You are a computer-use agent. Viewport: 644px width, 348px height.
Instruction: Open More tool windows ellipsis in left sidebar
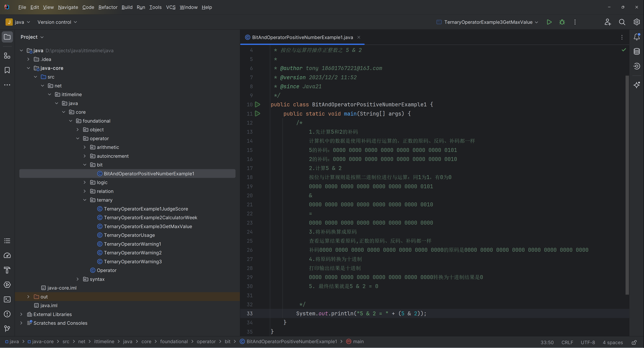coord(7,85)
